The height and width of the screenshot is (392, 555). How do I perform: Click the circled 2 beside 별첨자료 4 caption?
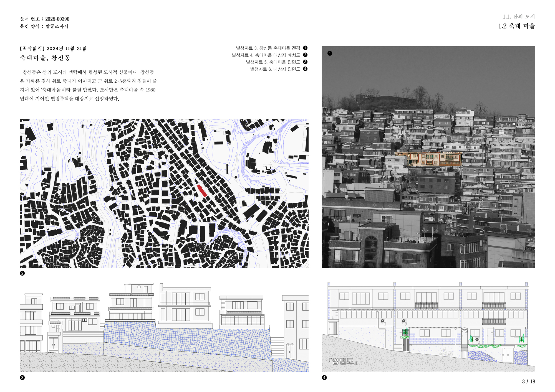pyautogui.click(x=305, y=55)
